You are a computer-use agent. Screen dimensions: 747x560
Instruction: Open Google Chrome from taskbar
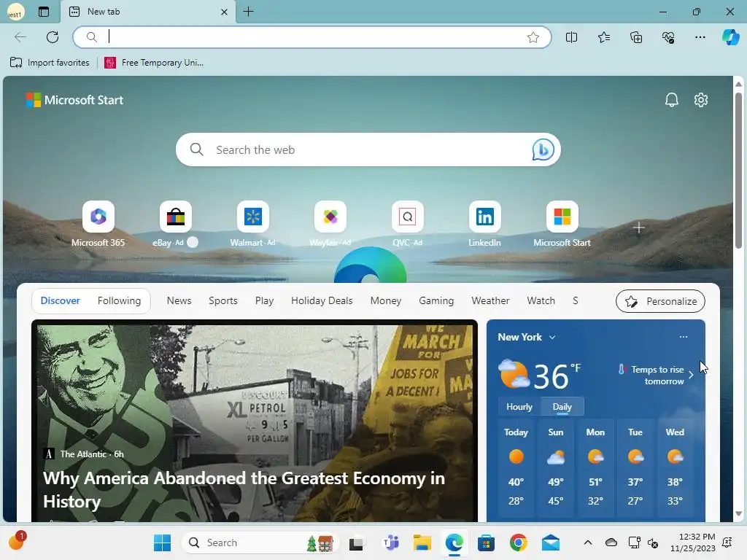(519, 542)
